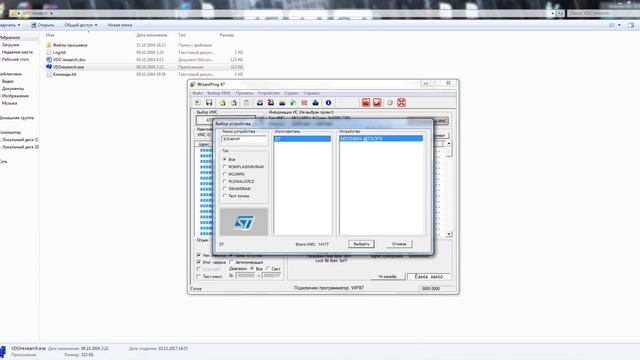
Task: Click the Компьютер section in Explorer sidebar
Action: click(10, 132)
